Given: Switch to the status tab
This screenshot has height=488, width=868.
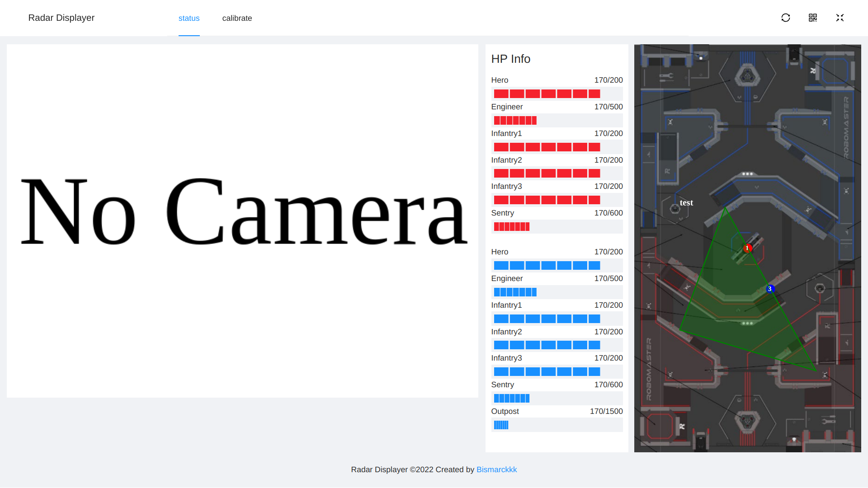Looking at the screenshot, I should 189,18.
